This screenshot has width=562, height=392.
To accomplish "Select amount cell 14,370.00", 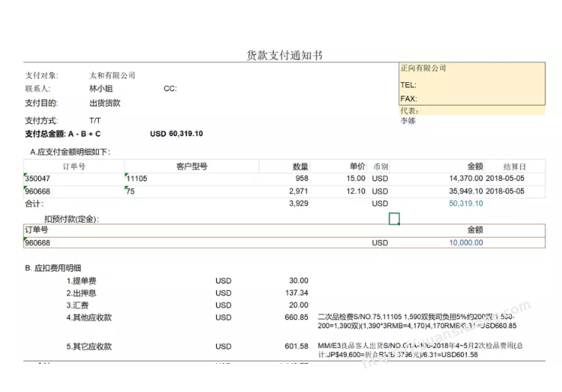I will coord(466,179).
